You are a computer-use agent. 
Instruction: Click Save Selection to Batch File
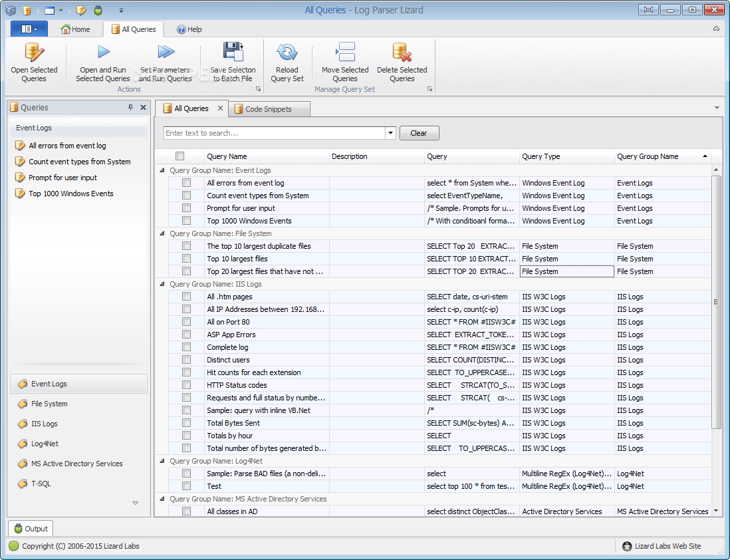click(233, 63)
